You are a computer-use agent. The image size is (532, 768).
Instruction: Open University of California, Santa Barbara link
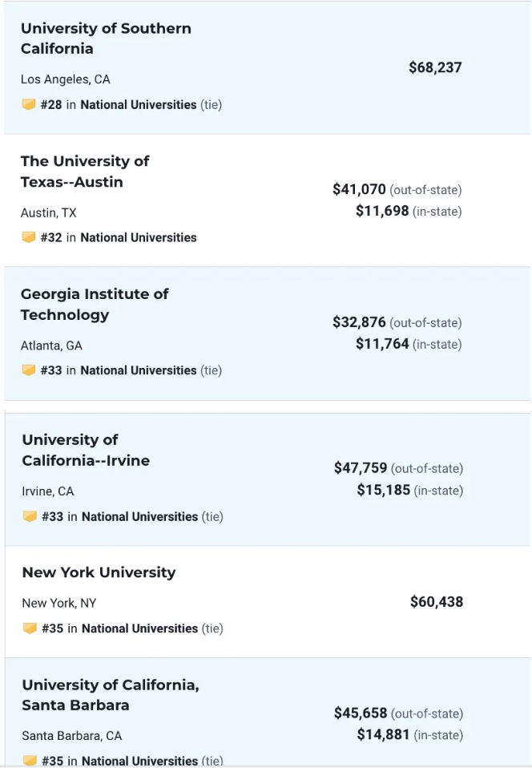point(111,695)
